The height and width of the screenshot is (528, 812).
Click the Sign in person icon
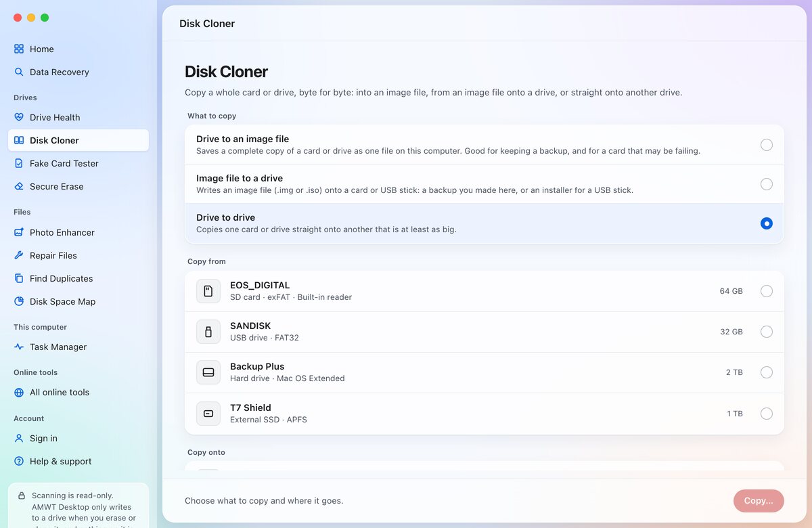click(19, 438)
